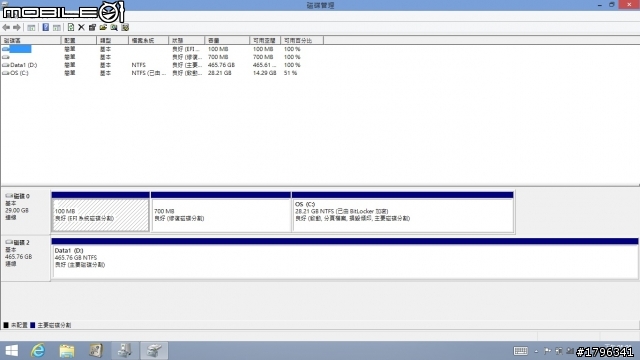The height and width of the screenshot is (360, 640).
Task: Select the Data1 (D:) 465.76 GB partition block
Action: [x=345, y=258]
